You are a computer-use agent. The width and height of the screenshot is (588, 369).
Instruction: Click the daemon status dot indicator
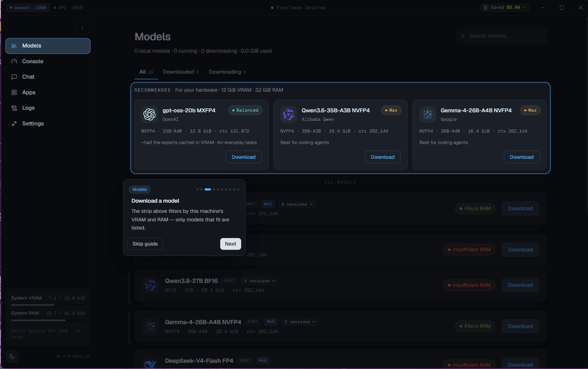(11, 8)
